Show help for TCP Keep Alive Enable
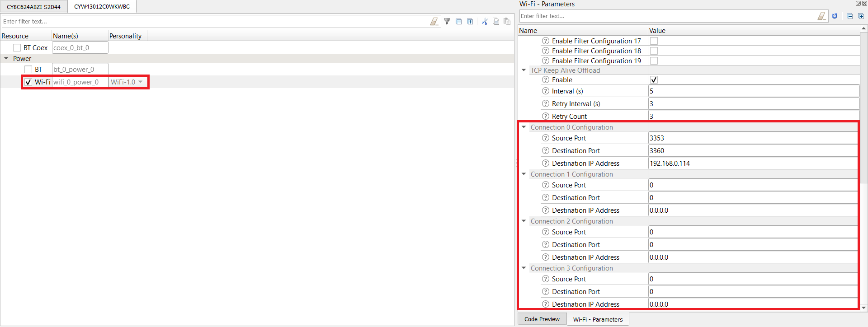Viewport: 868px width, 327px height. (546, 79)
